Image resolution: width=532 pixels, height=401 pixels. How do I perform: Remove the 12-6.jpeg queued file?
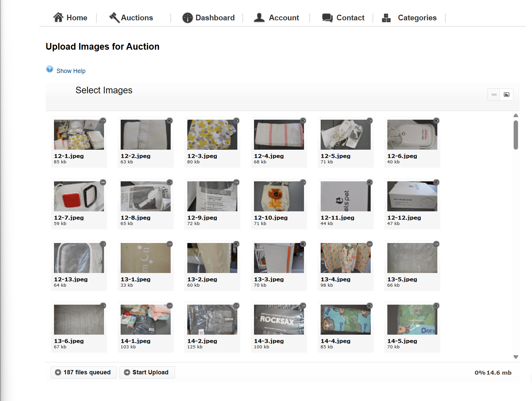click(436, 121)
